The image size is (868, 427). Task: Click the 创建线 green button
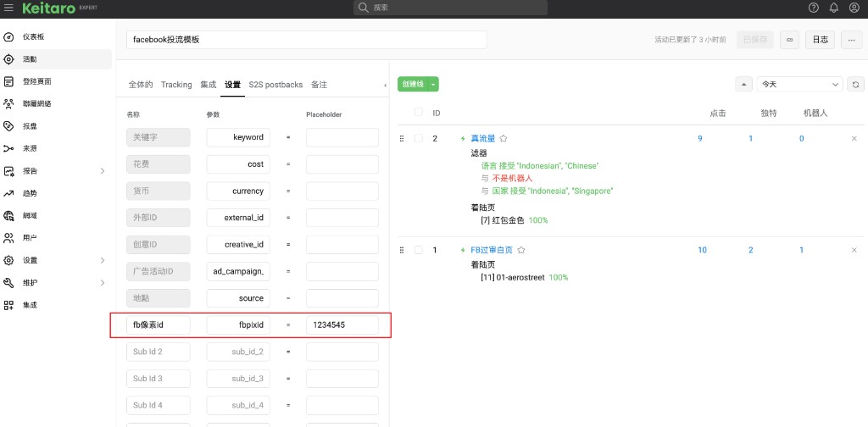click(x=413, y=85)
